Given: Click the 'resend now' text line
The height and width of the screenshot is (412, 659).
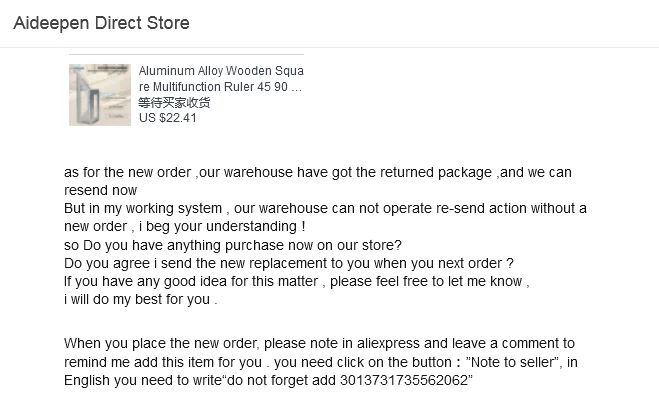Looking at the screenshot, I should tap(100, 190).
